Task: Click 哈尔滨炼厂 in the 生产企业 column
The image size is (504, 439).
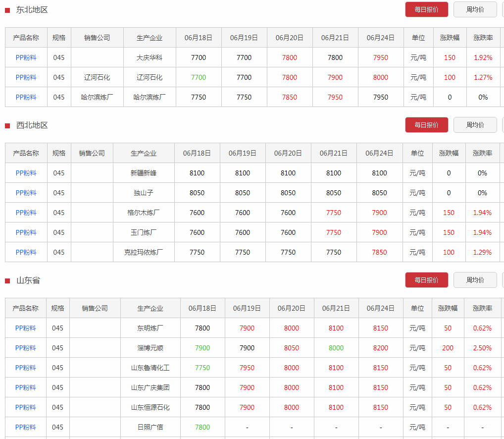Action: (150, 97)
